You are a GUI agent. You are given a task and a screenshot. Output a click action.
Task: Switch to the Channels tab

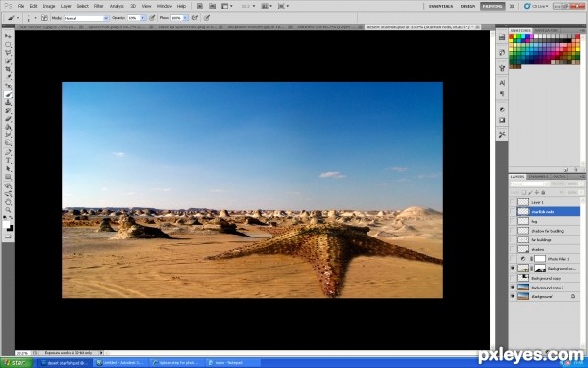tap(538, 176)
